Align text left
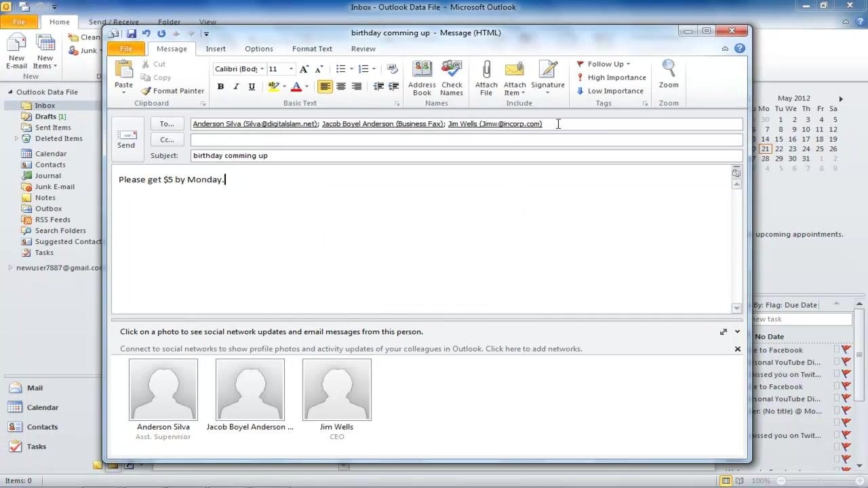Image resolution: width=868 pixels, height=488 pixels. point(325,87)
